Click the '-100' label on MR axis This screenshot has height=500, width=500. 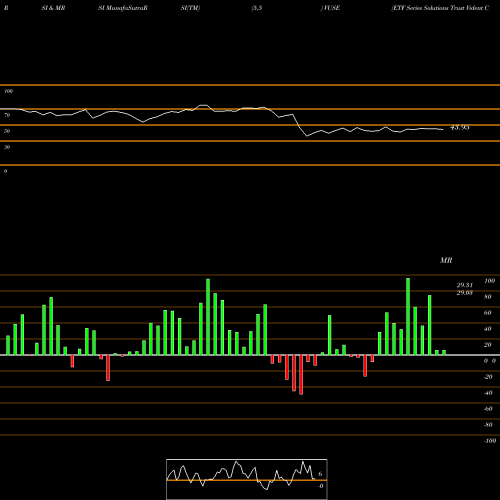tap(490, 441)
